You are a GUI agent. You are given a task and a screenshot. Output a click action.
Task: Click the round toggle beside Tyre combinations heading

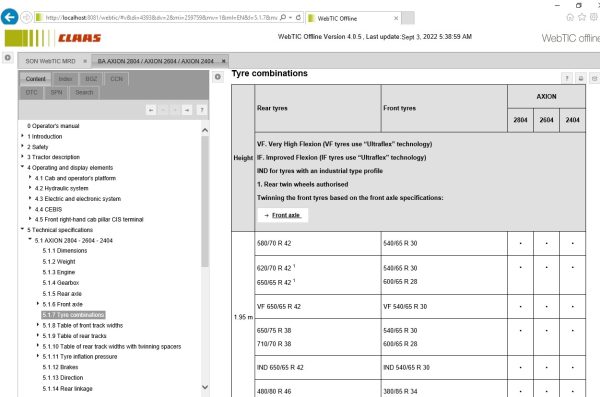coord(218,77)
